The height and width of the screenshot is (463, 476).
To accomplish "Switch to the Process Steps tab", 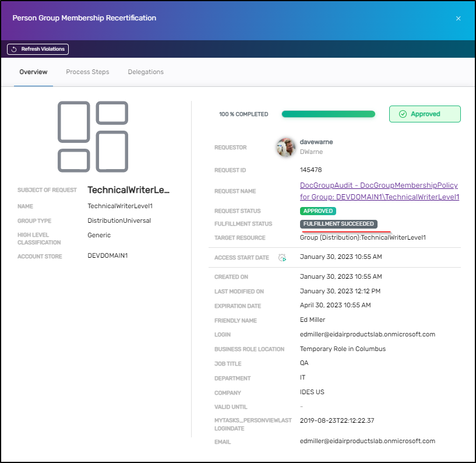I will click(87, 72).
